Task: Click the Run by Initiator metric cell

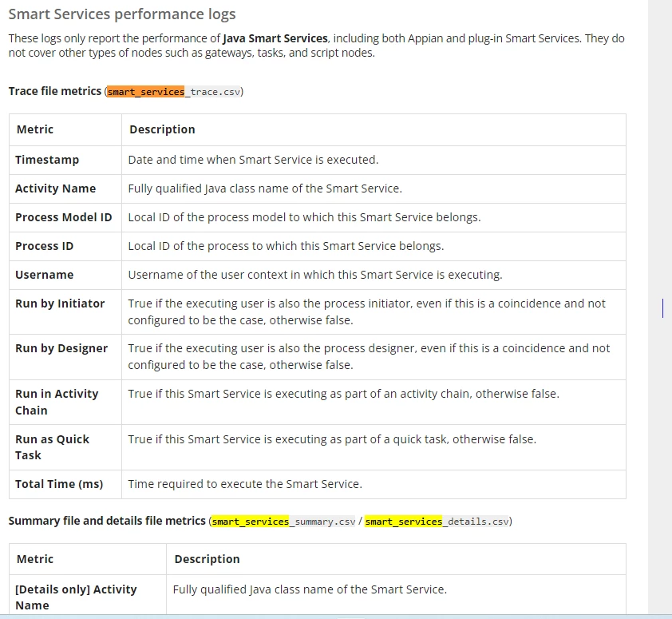Action: (65, 311)
